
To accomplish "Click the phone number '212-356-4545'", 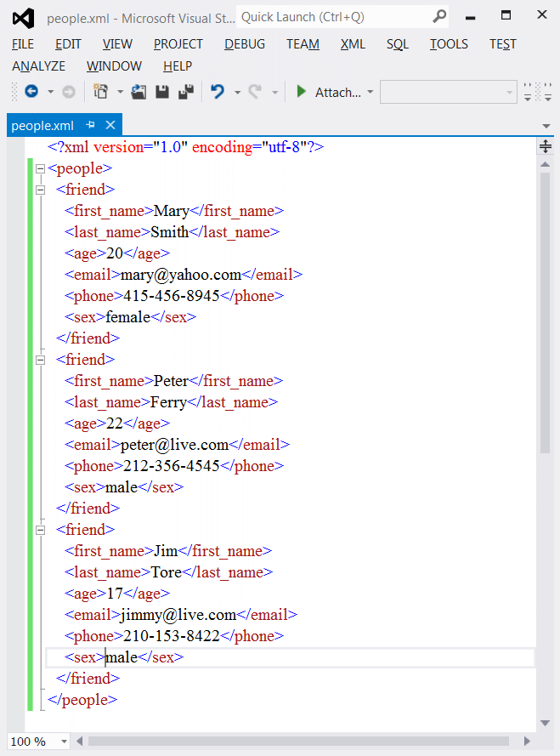I will [x=172, y=466].
